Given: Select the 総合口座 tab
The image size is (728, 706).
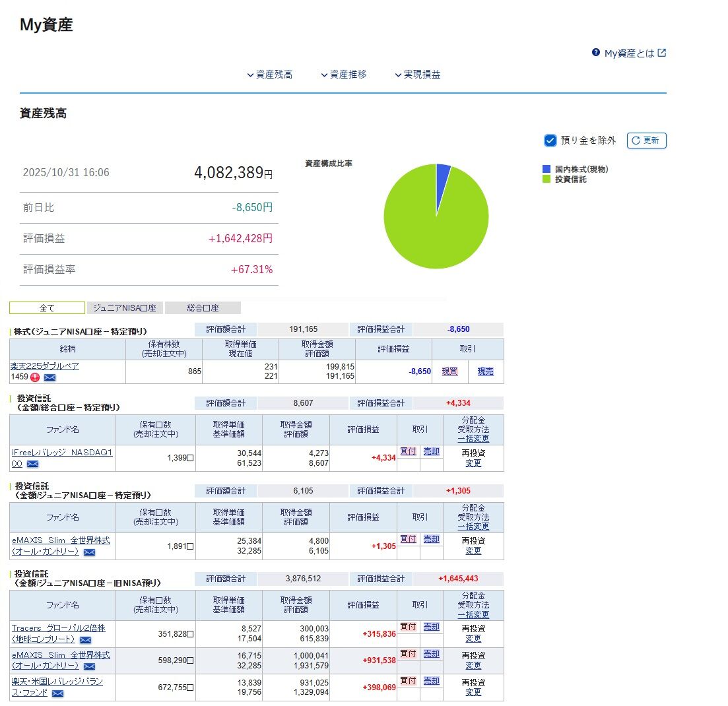Looking at the screenshot, I should pyautogui.click(x=203, y=307).
